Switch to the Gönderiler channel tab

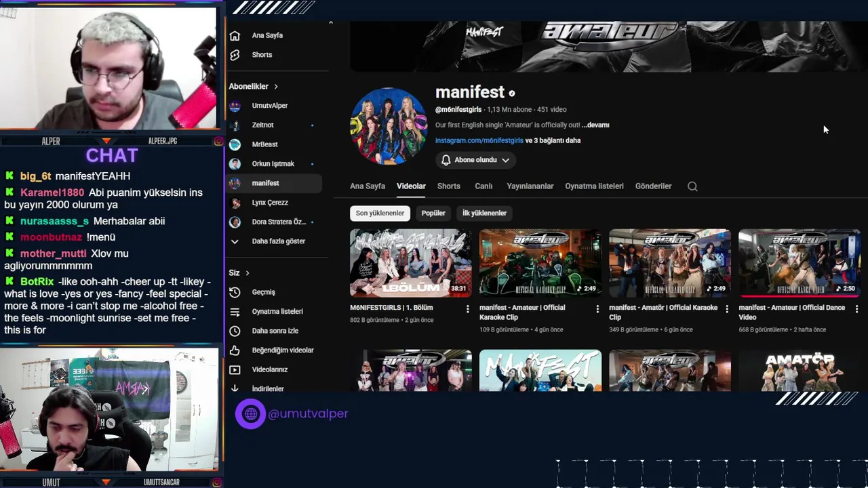pyautogui.click(x=654, y=186)
